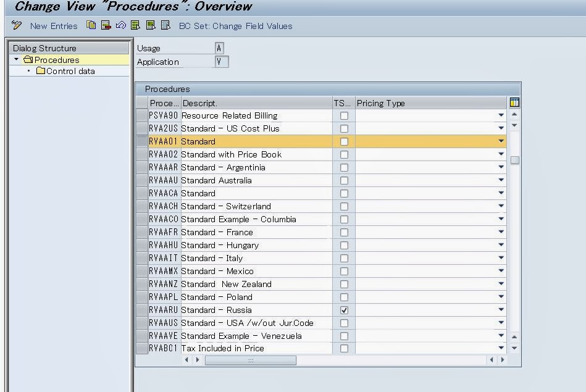The width and height of the screenshot is (586, 392).
Task: Toggle the TS checkbox for RVAA01
Action: [x=344, y=141]
